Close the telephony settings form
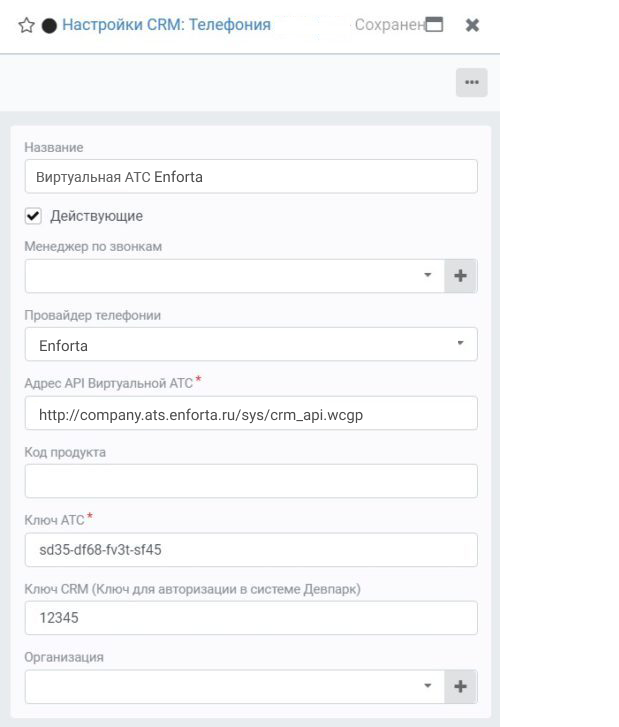619x727 pixels. 472,25
